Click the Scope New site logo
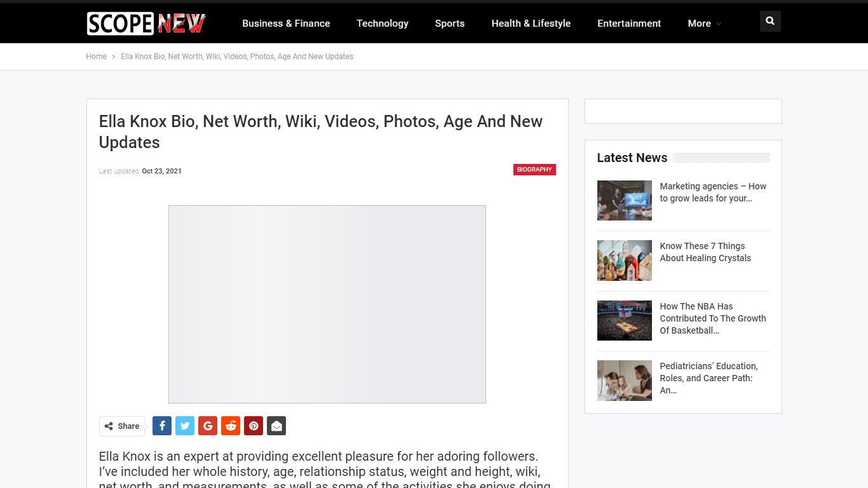868x488 pixels. point(146,24)
